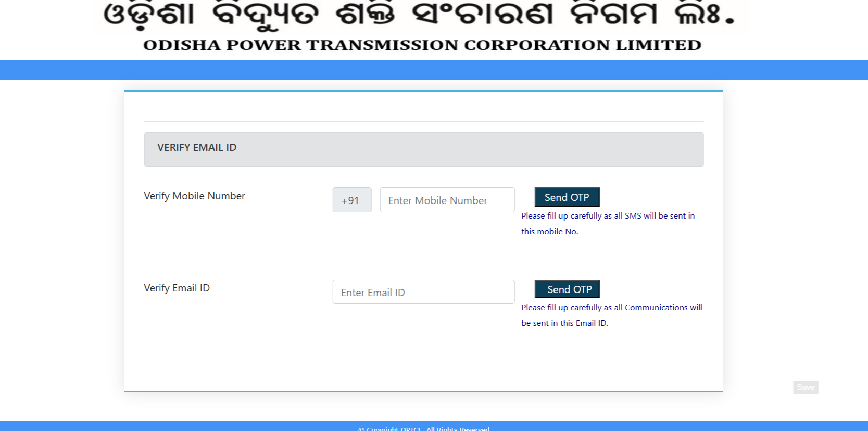Viewport: 868px width, 431px height.
Task: Click the Verify Email ID field label
Action: coord(177,288)
